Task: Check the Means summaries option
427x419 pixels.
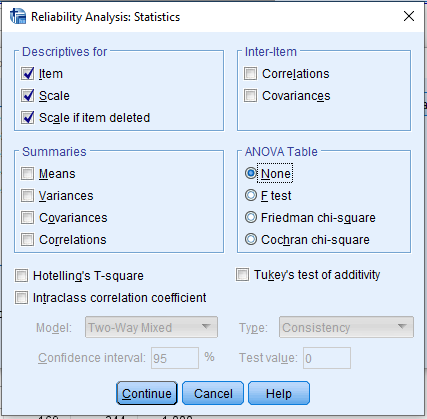Action: point(27,174)
